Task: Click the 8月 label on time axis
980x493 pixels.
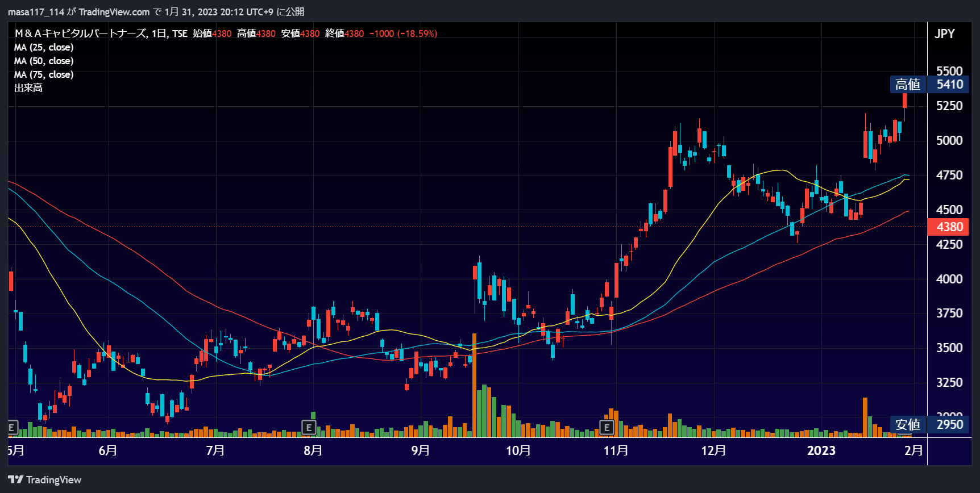Action: coord(313,450)
